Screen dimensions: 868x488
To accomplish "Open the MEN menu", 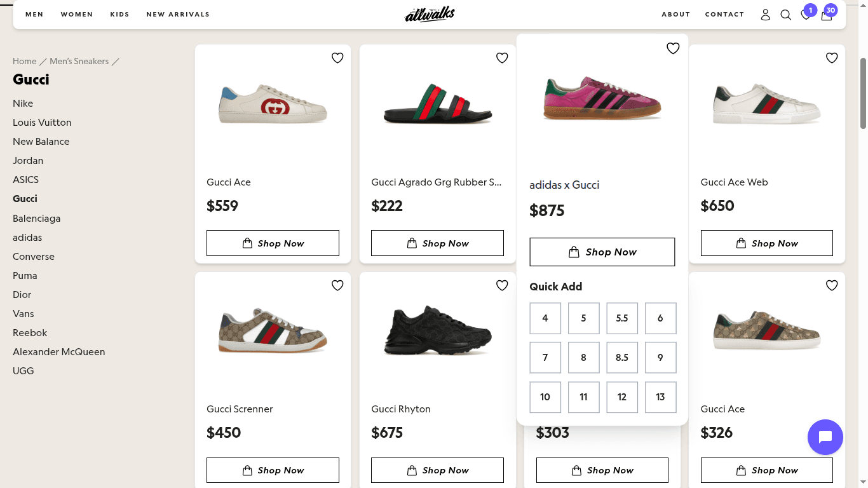I will click(34, 14).
